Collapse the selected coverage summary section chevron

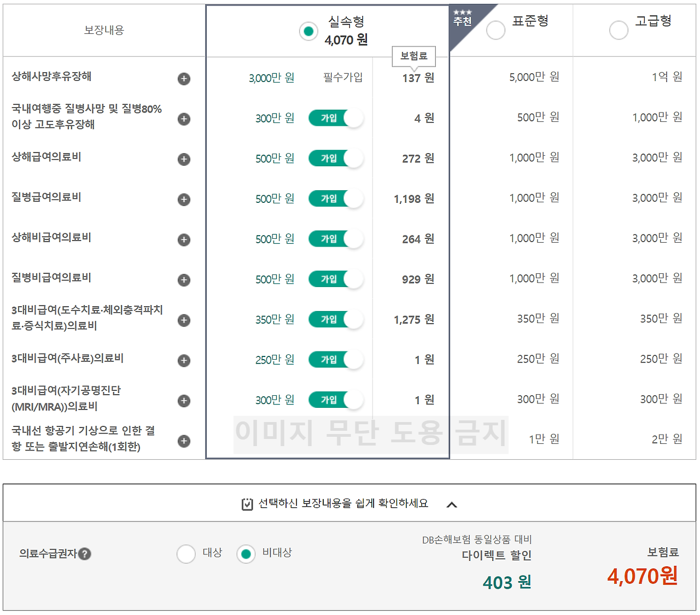[452, 505]
